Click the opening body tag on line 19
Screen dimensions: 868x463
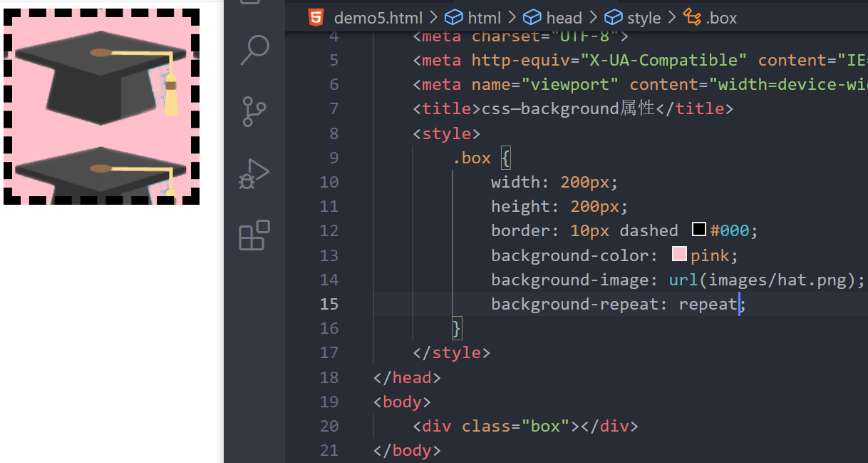pyautogui.click(x=402, y=402)
